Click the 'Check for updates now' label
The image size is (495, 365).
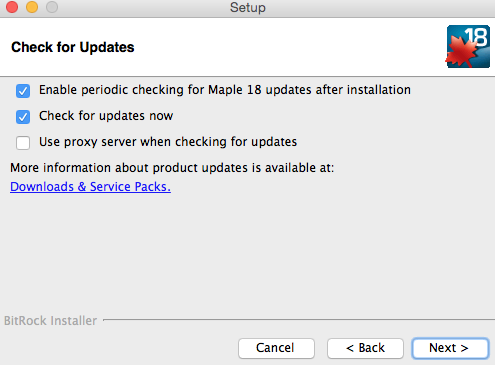(106, 116)
